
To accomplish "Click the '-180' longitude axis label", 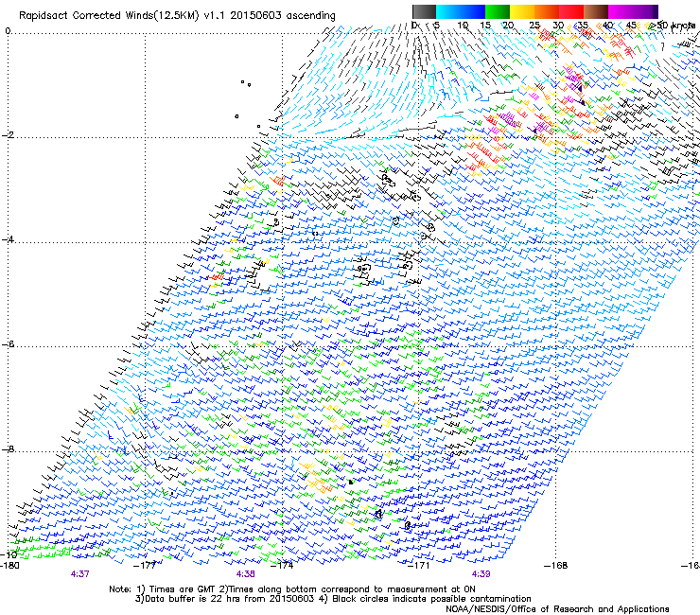I will tap(9, 566).
